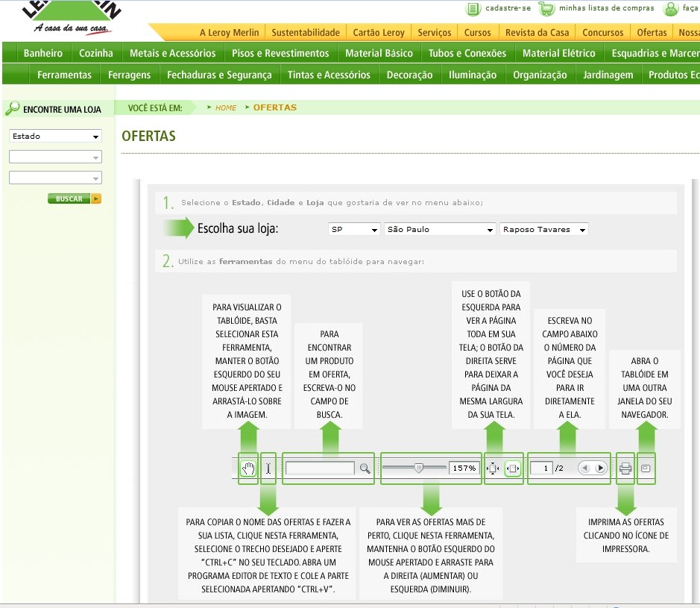Click the fit whole page icon

[493, 468]
